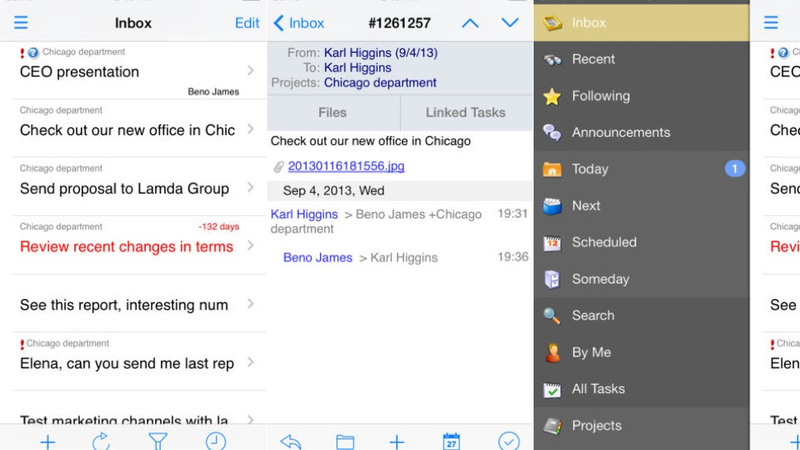Expand chevron on See this report row
This screenshot has height=450, width=800.
[251, 304]
